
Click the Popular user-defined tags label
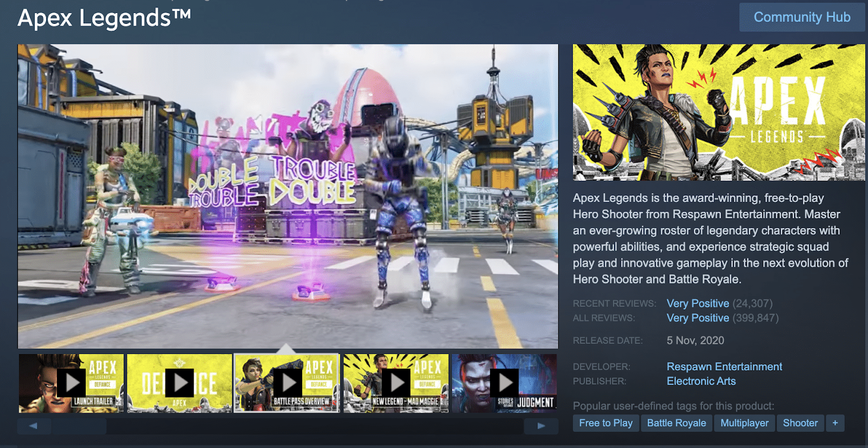coord(674,406)
